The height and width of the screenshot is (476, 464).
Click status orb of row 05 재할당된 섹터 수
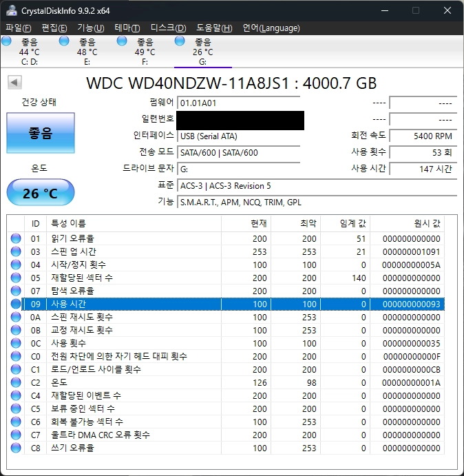coord(16,278)
